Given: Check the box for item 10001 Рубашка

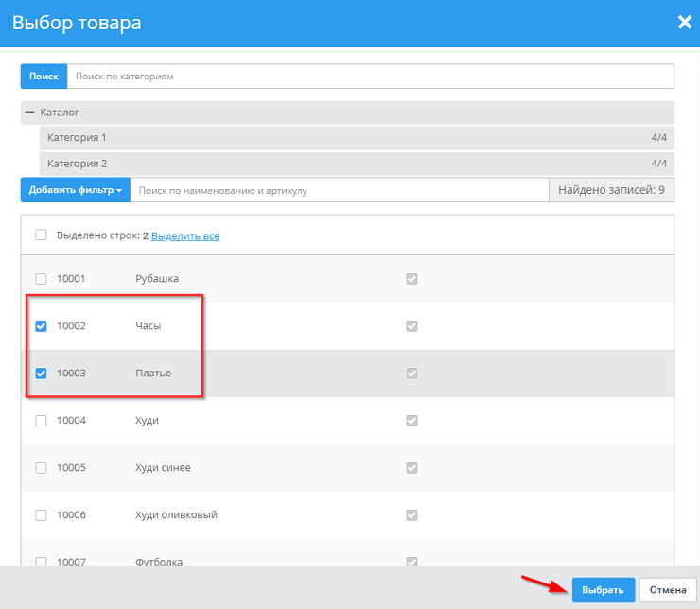Looking at the screenshot, I should click(x=41, y=279).
